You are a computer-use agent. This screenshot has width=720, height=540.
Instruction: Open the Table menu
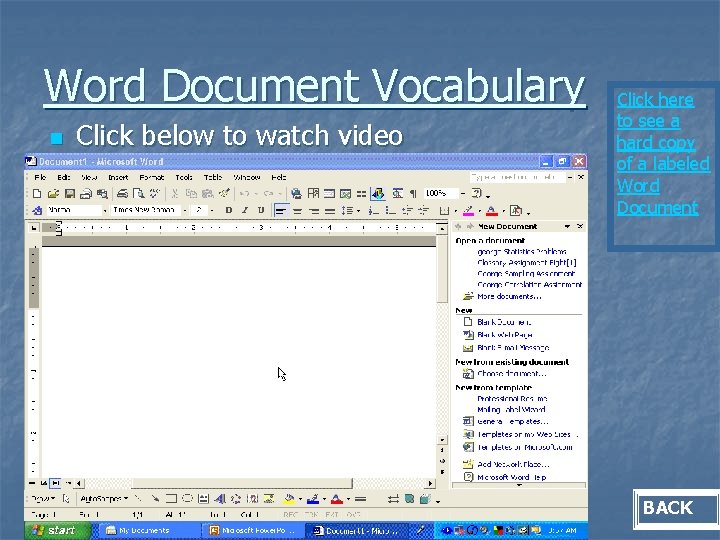213,177
